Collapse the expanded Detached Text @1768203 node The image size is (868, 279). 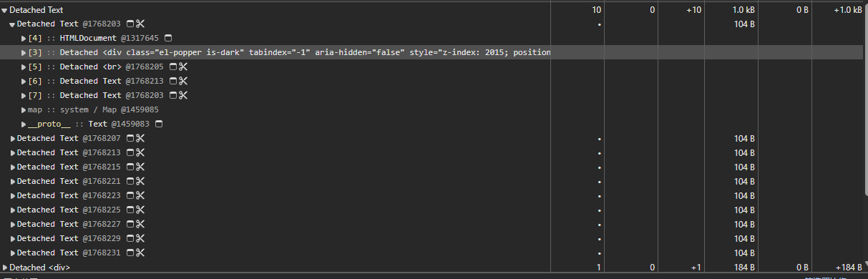[x=13, y=24]
